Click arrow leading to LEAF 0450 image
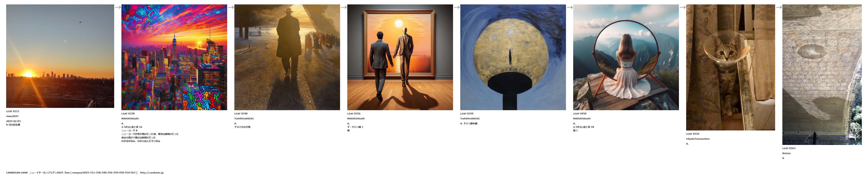This screenshot has height=177, width=868. pos(570,7)
